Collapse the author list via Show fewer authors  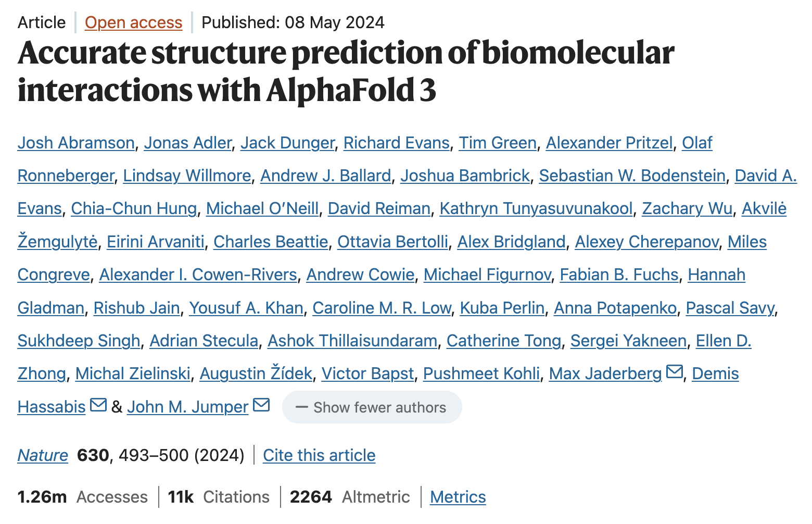[372, 407]
